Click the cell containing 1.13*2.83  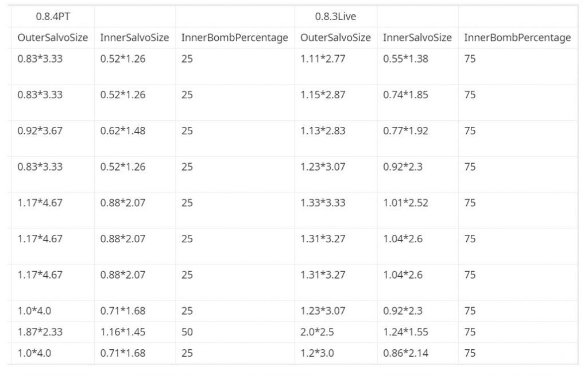pyautogui.click(x=323, y=131)
